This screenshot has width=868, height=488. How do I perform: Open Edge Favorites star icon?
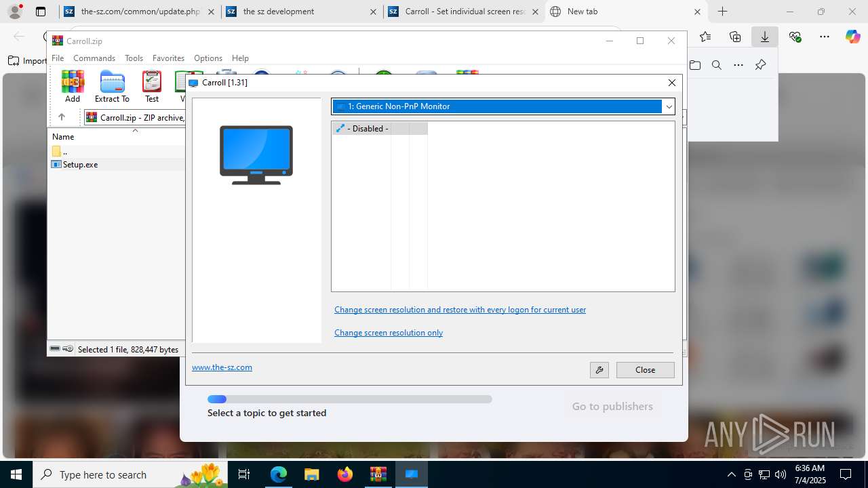[705, 37]
